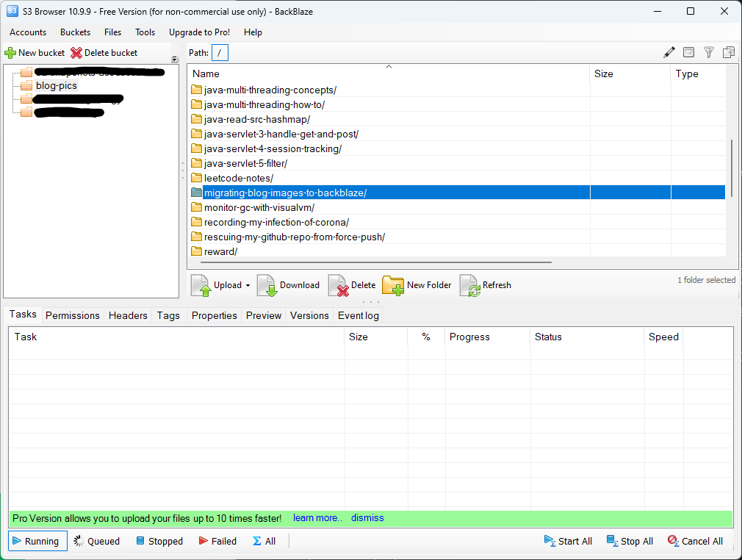Click the pencil edit path icon
The height and width of the screenshot is (560, 742).
pyautogui.click(x=669, y=52)
